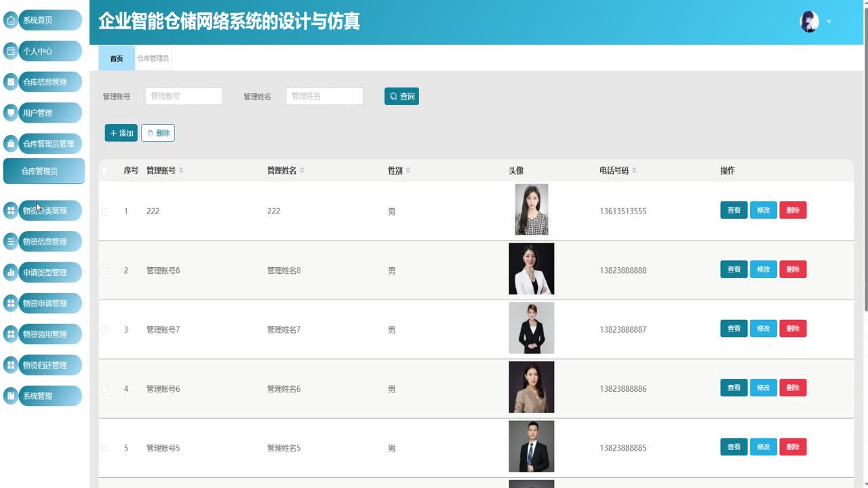Check the checkbox for 管理账号5 row
Image resolution: width=868 pixels, height=488 pixels.
(x=104, y=448)
